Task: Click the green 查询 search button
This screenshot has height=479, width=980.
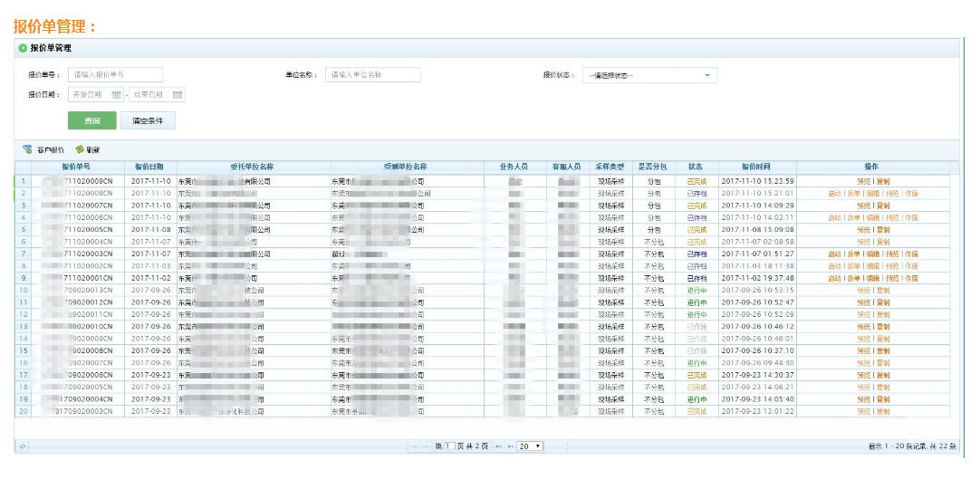Action: (91, 120)
